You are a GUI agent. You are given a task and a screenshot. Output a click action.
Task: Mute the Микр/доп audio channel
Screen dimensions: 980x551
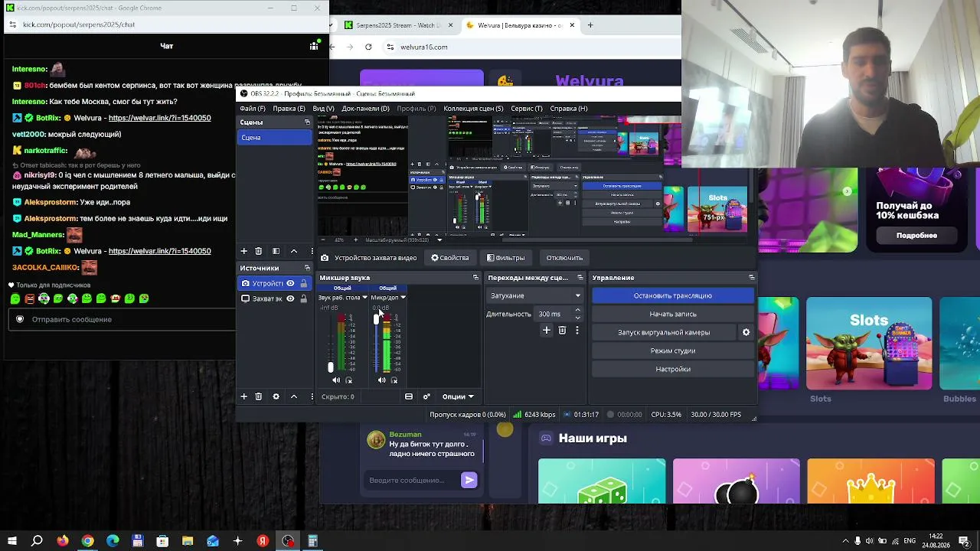[382, 380]
